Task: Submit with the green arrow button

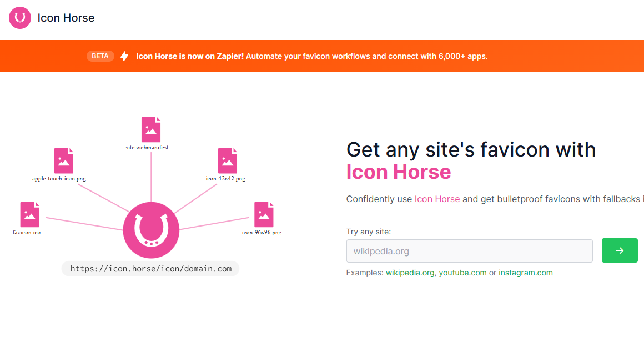Action: point(620,250)
